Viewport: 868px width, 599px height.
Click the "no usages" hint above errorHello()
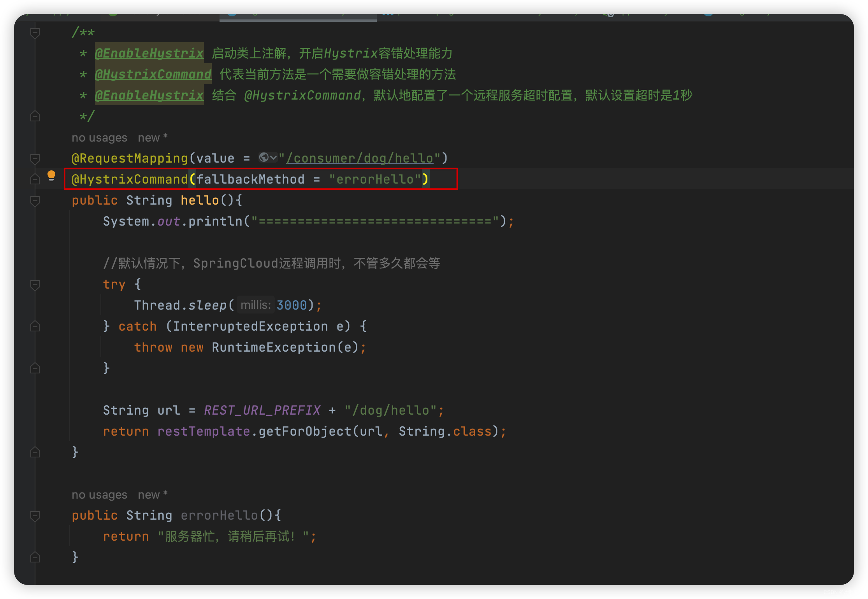point(99,495)
